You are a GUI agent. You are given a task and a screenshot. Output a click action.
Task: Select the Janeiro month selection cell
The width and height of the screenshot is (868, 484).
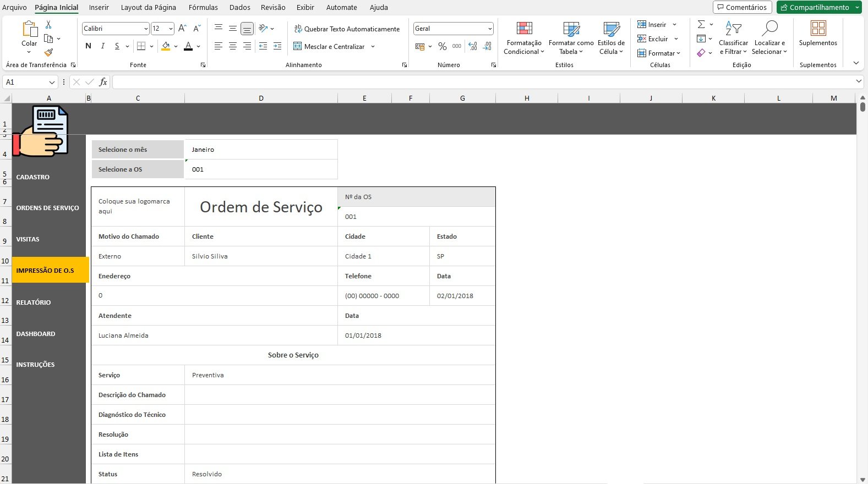click(260, 150)
